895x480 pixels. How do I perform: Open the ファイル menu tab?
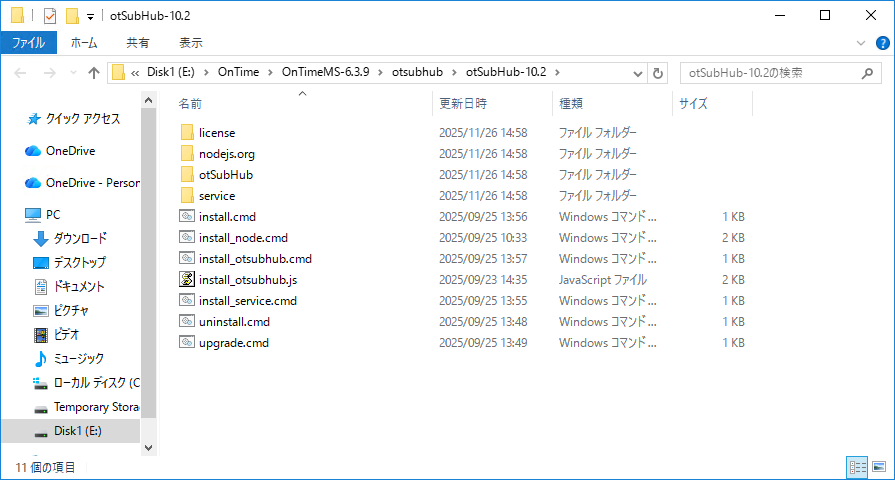click(x=28, y=43)
